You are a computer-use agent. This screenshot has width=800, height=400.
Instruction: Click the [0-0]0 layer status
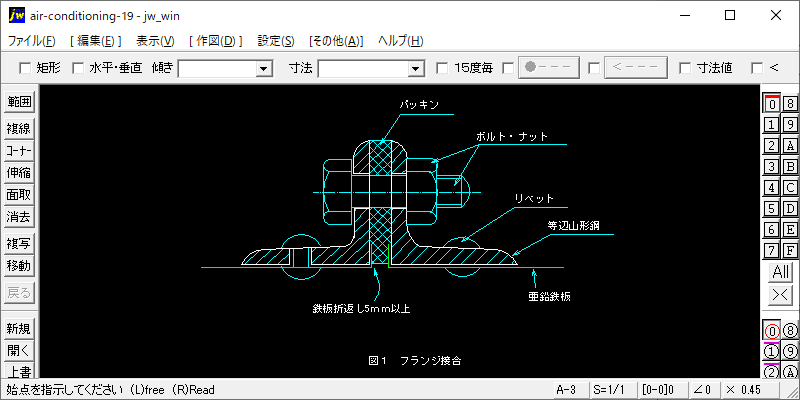pos(661,390)
